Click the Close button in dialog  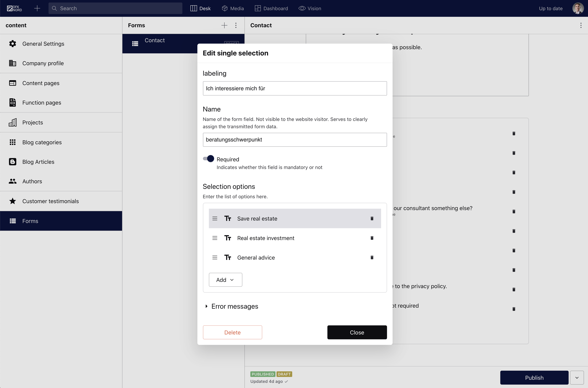pos(357,332)
